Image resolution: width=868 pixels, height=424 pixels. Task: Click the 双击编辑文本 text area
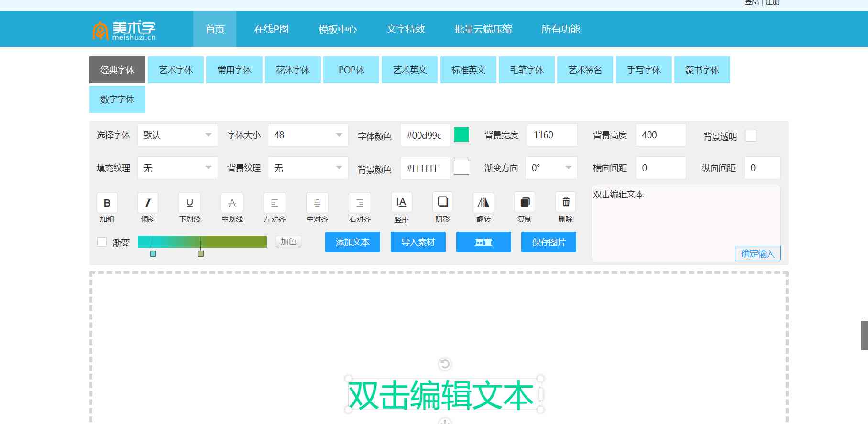(x=686, y=223)
